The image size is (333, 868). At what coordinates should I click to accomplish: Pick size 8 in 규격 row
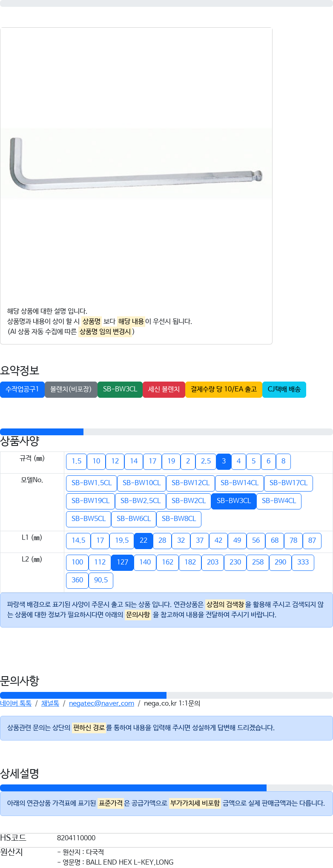[x=283, y=461]
